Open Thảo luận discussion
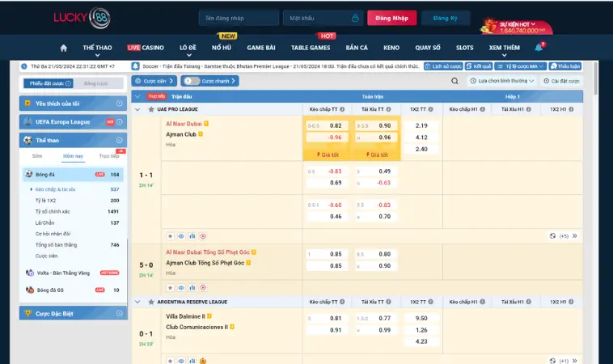Screen dimensions: 613x364 [565, 66]
